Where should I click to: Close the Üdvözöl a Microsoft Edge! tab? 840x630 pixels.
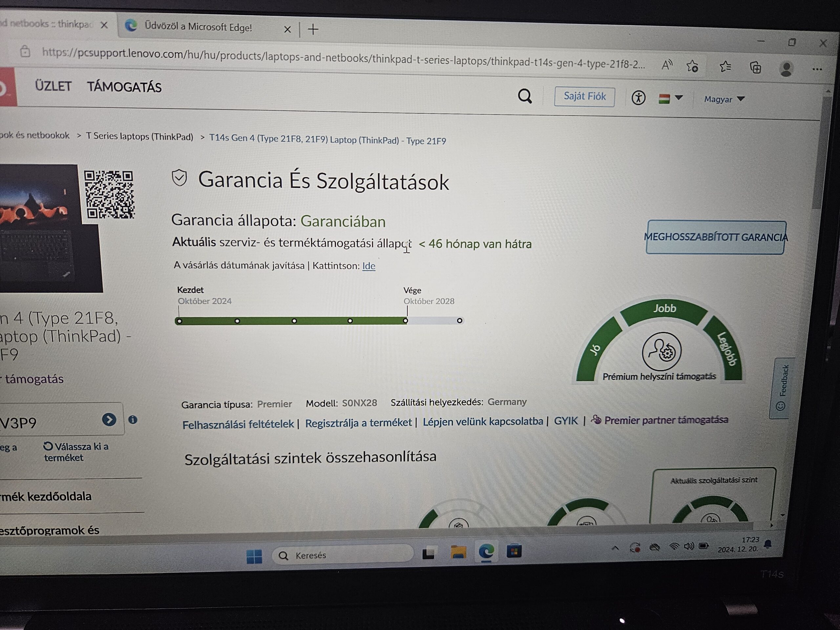click(287, 29)
